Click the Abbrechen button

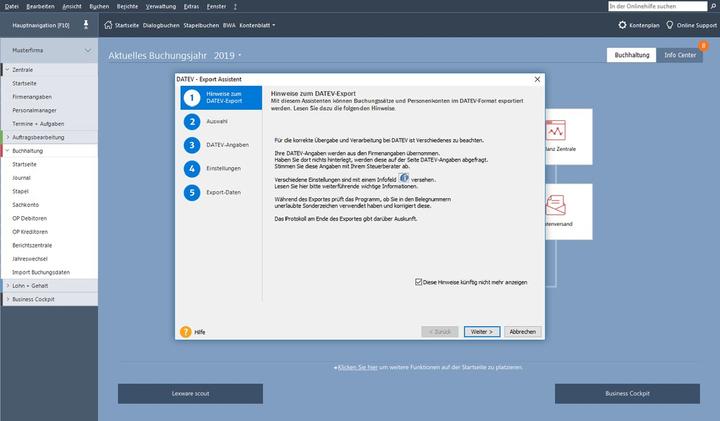point(523,331)
